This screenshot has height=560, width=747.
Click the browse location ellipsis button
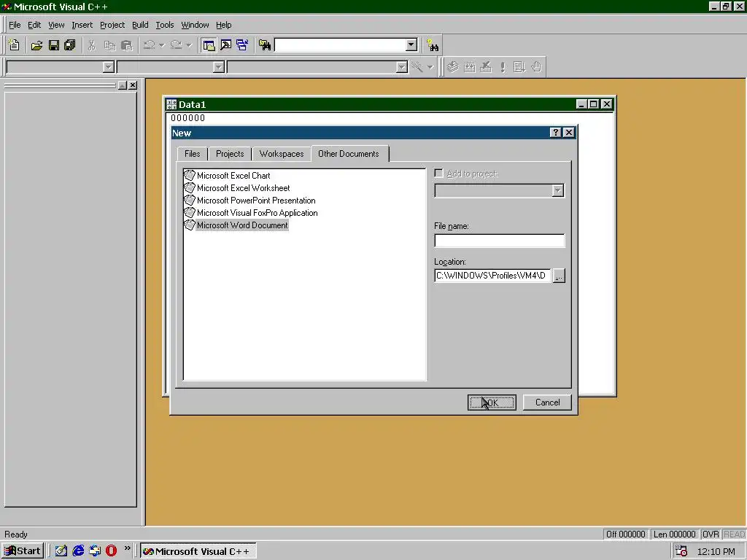[x=559, y=276]
